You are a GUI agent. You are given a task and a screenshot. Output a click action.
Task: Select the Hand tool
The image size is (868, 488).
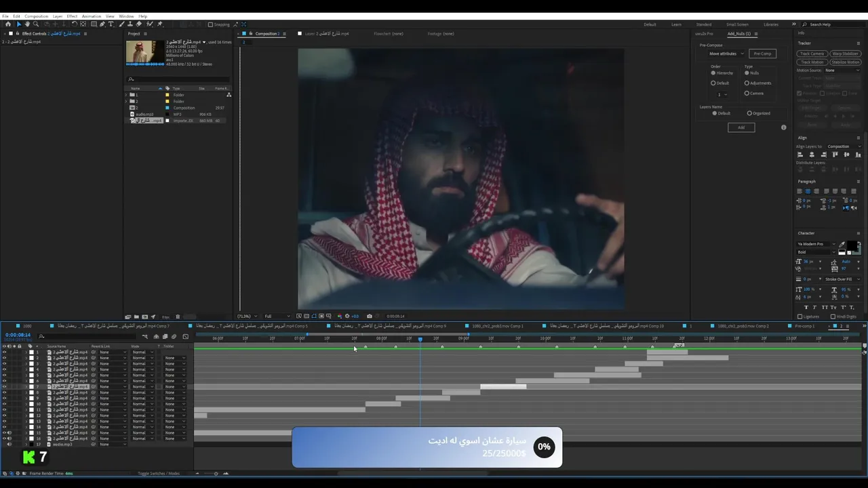pos(27,24)
